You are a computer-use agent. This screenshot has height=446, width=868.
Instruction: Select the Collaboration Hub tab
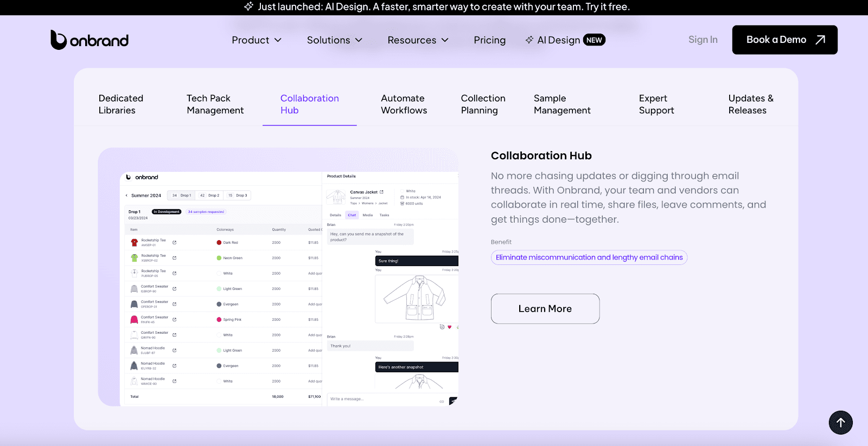(310, 104)
